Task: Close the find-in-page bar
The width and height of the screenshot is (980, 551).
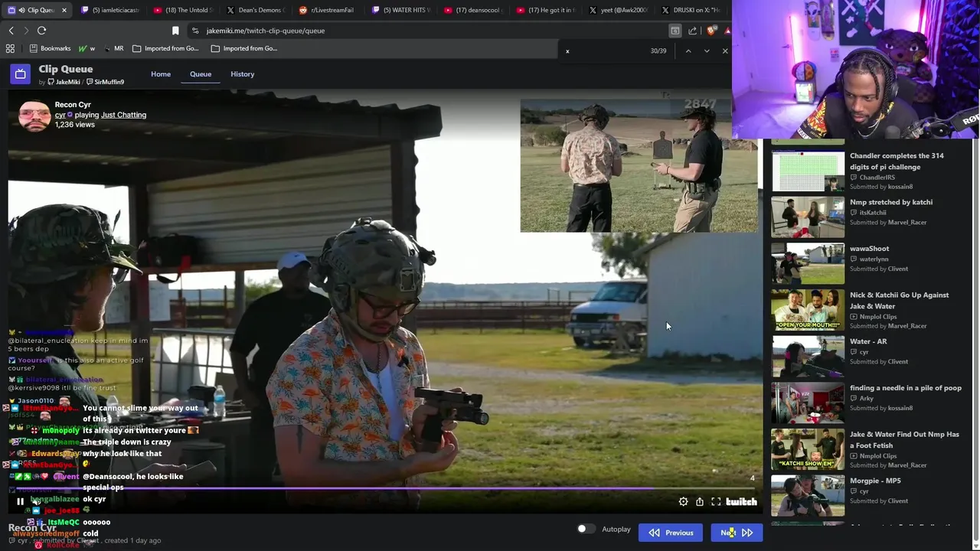Action: pos(725,51)
